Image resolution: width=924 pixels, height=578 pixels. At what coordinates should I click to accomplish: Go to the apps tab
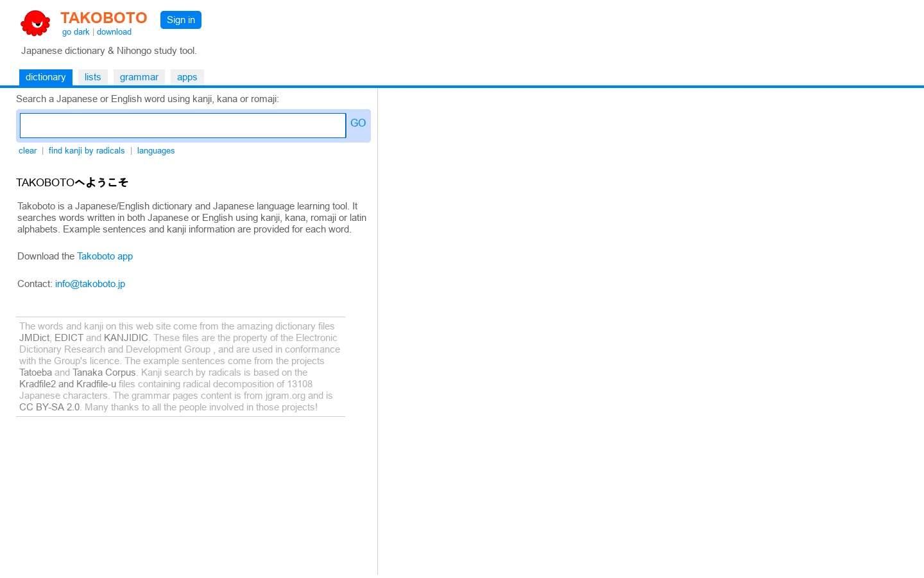click(x=187, y=77)
